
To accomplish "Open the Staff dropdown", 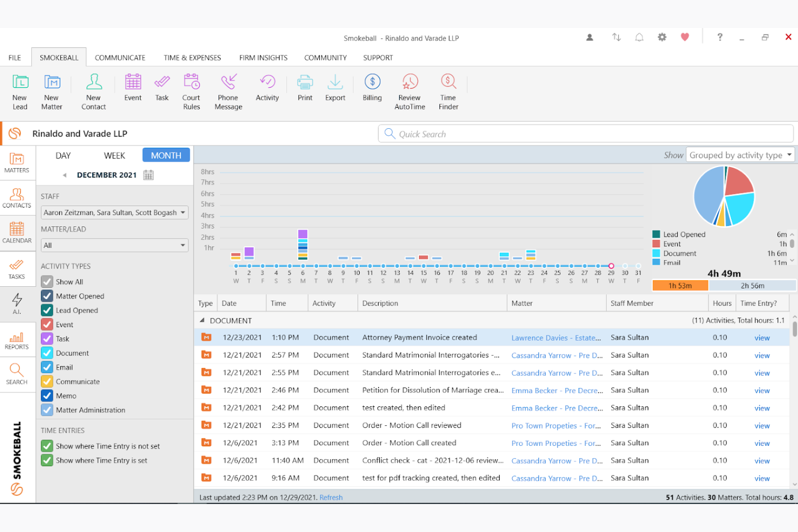I will tap(115, 212).
